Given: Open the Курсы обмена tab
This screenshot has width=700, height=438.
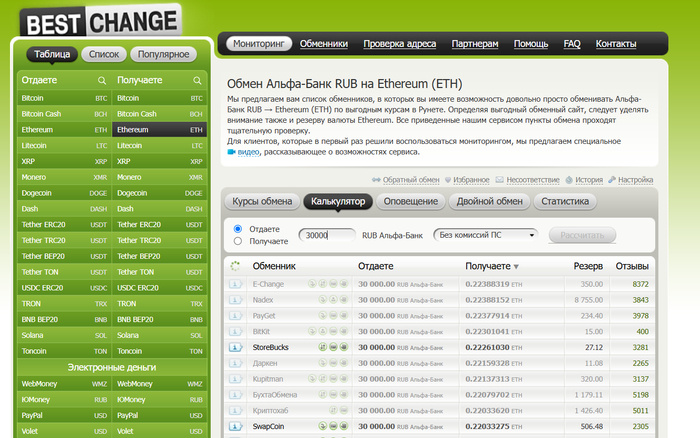Looking at the screenshot, I should [x=262, y=201].
